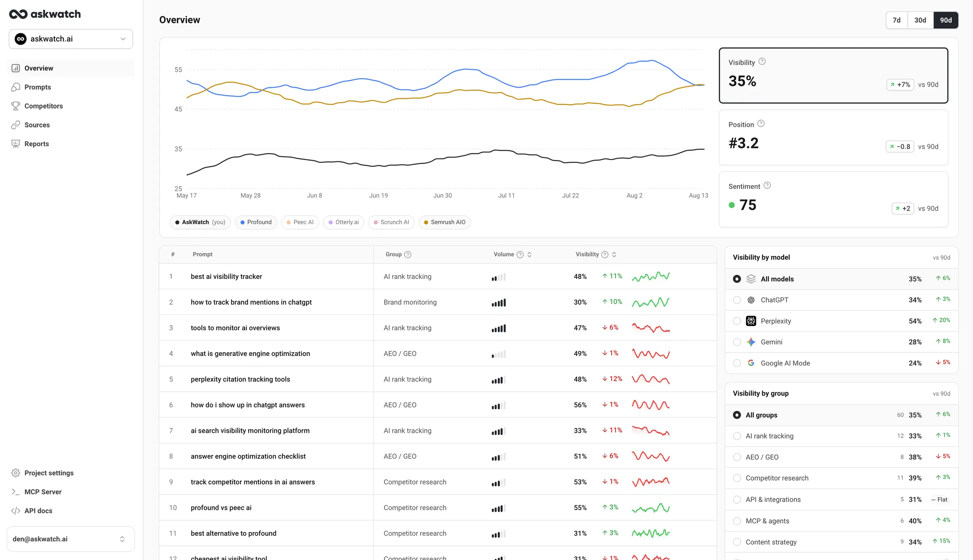Switch to the 30d time range
This screenshot has height=560, width=973.
[x=920, y=20]
